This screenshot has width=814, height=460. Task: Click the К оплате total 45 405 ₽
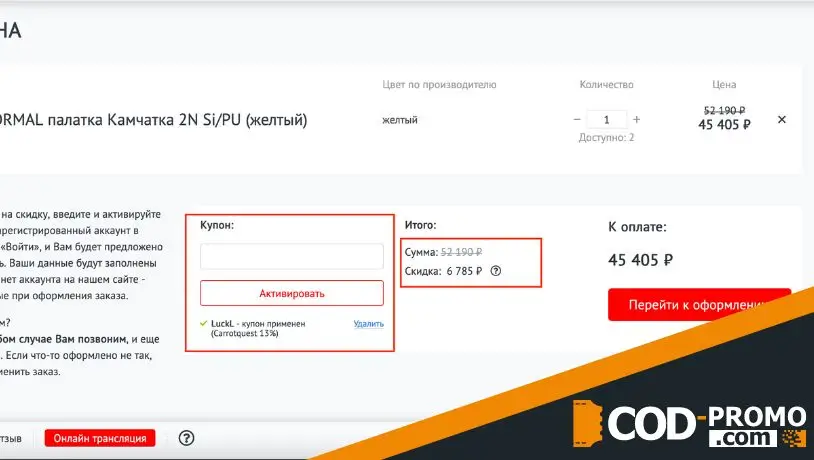pos(640,260)
